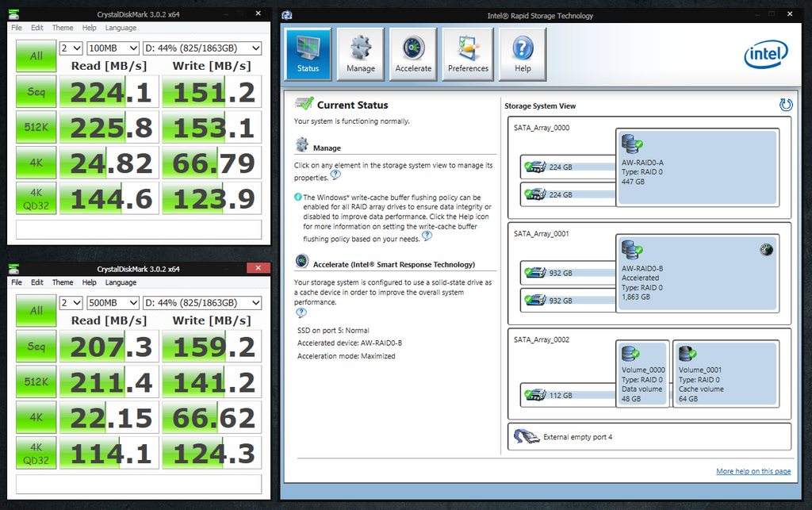Run 4K test in top CrystalDiskMark
This screenshot has height=510, width=812.
(36, 163)
